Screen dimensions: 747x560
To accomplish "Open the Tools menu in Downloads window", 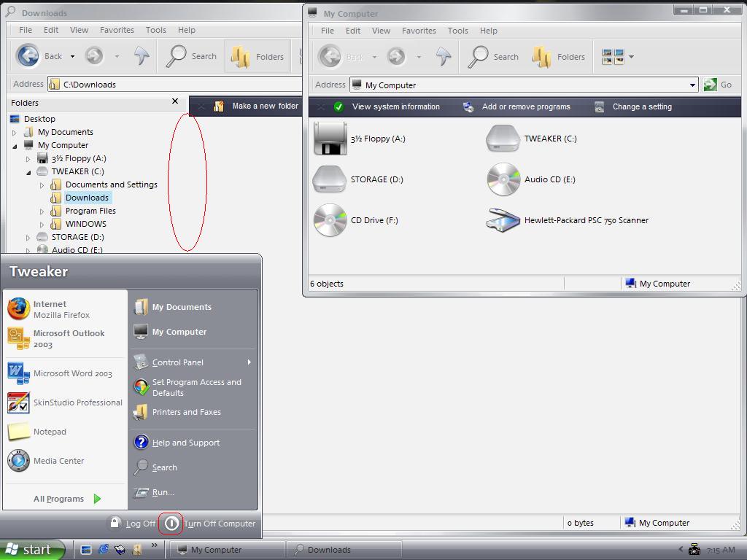I will (155, 30).
